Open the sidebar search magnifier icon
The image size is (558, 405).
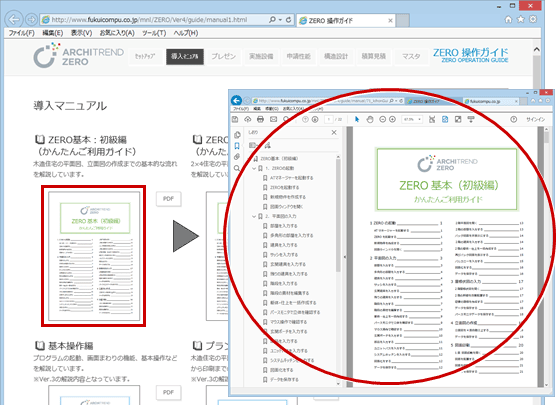[x=237, y=168]
